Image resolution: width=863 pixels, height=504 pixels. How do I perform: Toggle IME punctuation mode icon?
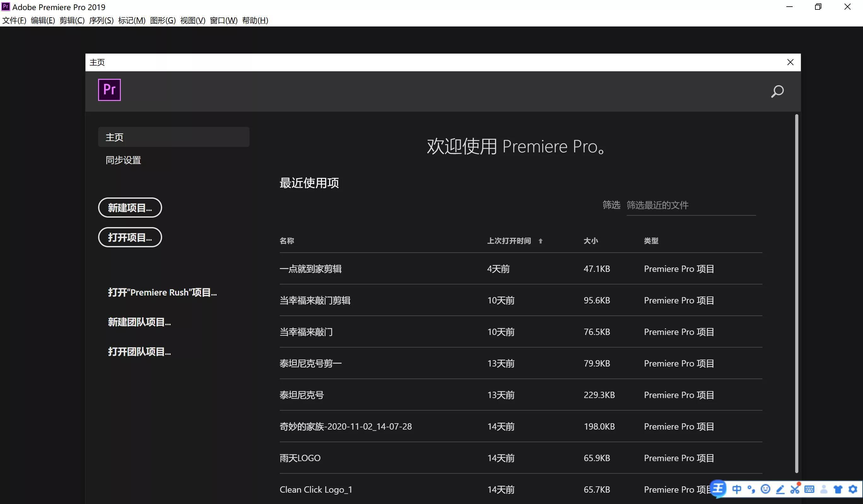(751, 489)
